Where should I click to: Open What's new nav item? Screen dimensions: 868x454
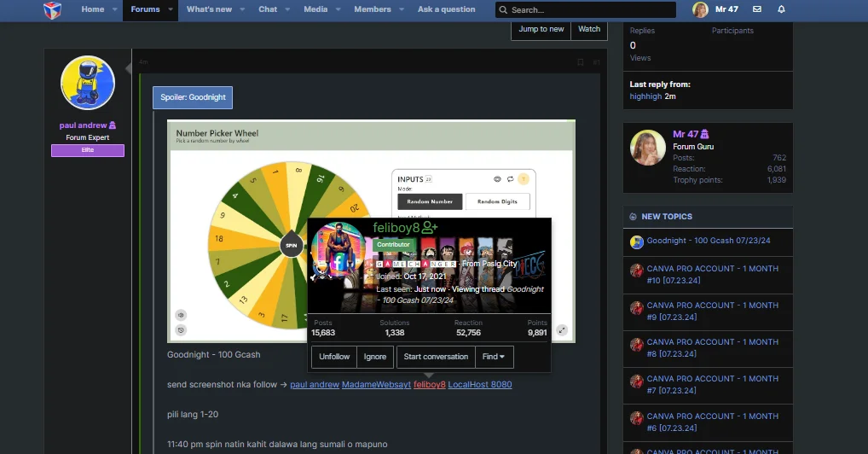pyautogui.click(x=209, y=9)
